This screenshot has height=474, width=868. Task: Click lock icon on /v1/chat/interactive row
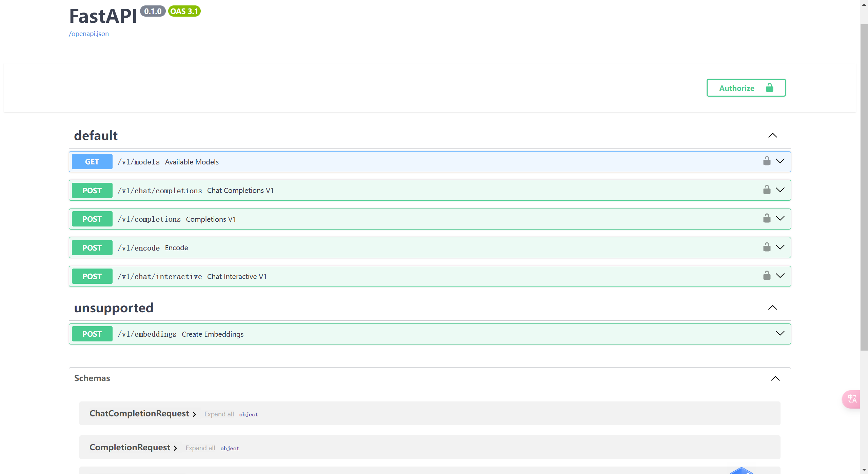tap(767, 276)
